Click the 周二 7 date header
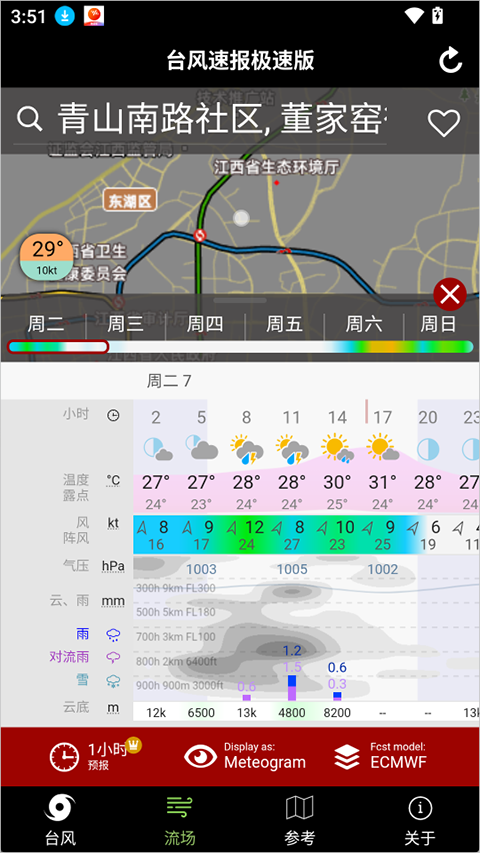 (169, 381)
